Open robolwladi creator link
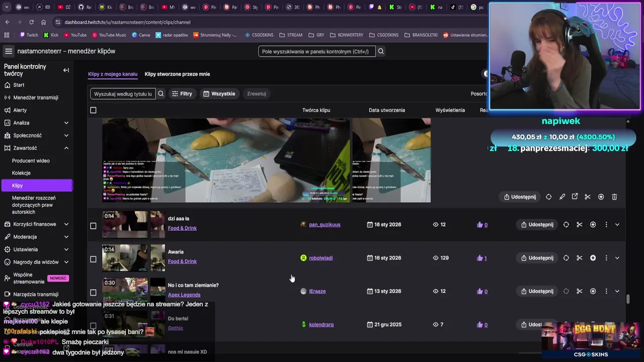Image resolution: width=644 pixels, height=362 pixels. click(x=320, y=258)
